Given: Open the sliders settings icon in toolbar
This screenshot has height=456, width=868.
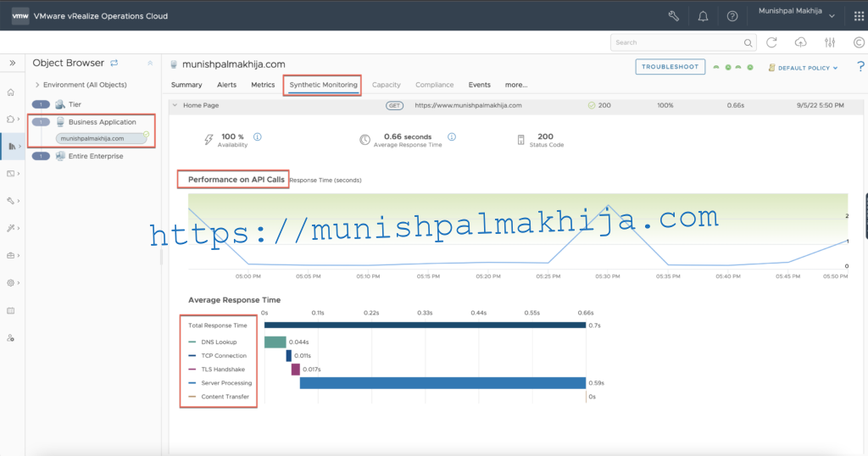Looking at the screenshot, I should [830, 42].
